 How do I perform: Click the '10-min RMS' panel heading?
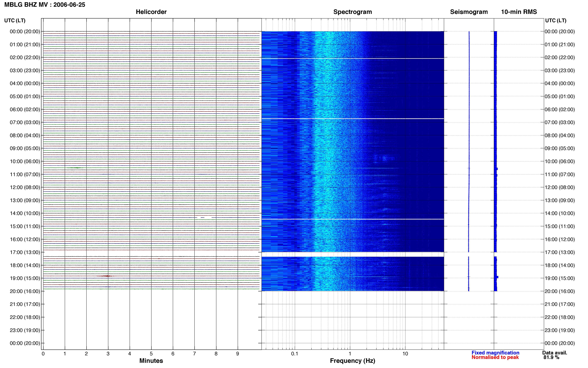519,12
